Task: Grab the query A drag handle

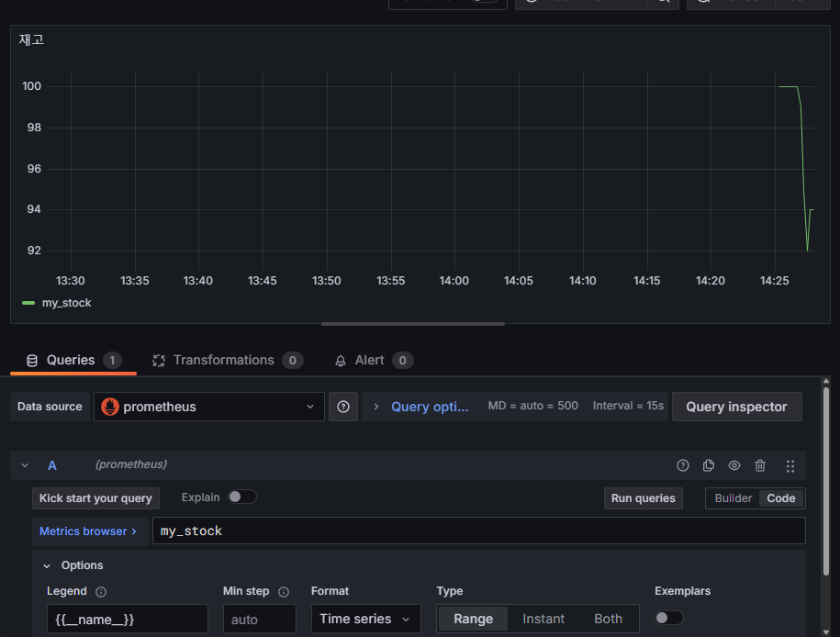Action: click(790, 465)
